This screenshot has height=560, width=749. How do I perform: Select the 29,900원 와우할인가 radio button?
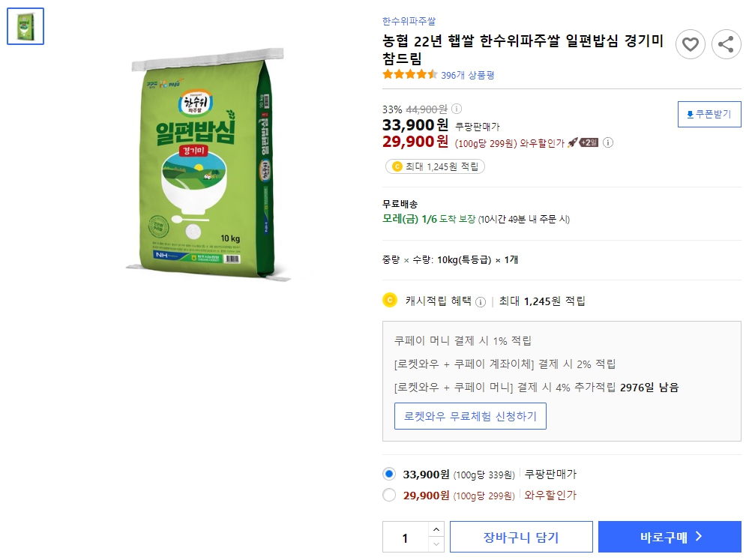[x=388, y=495]
